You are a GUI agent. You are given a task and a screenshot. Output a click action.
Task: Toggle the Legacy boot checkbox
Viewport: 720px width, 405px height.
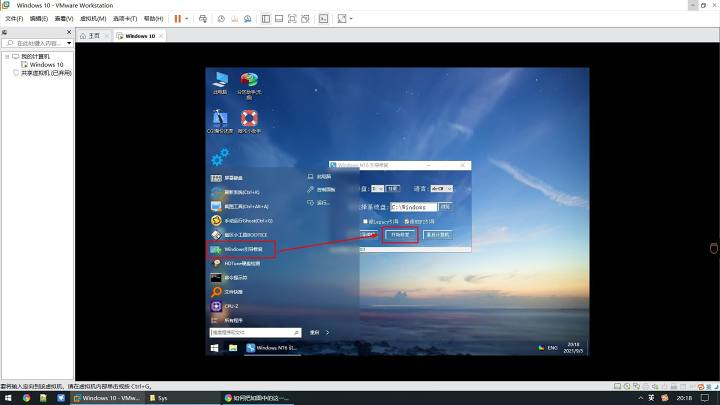[366, 221]
